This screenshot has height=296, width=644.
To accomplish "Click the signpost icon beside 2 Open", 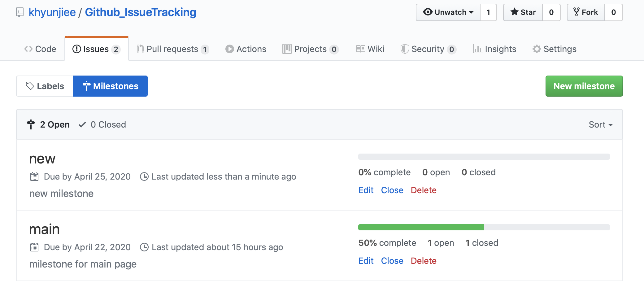I will coord(31,124).
